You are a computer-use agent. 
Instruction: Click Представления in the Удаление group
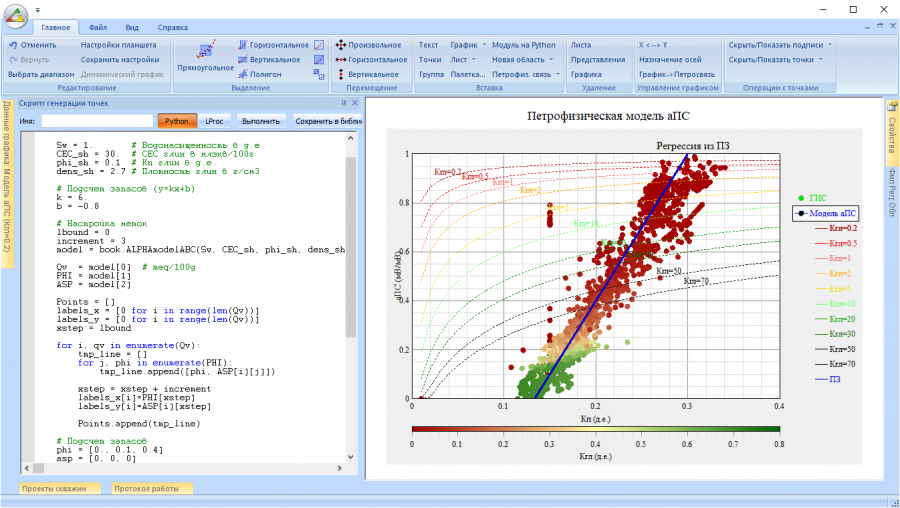point(598,60)
